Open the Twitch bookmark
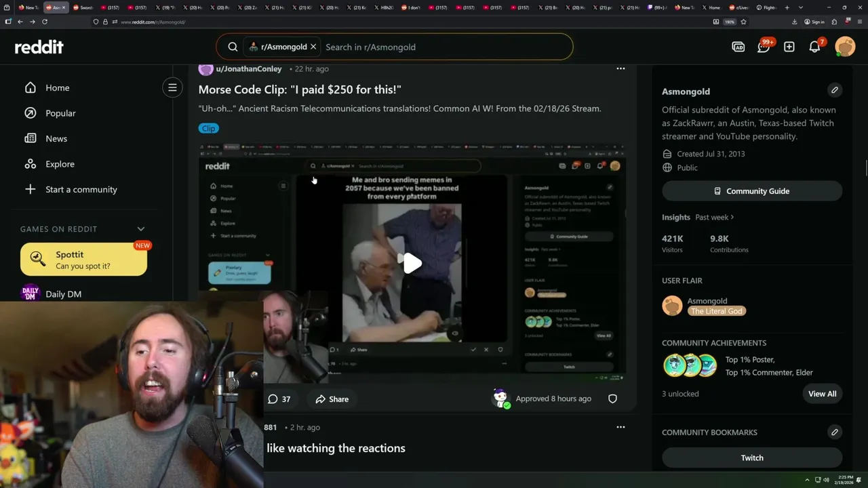This screenshot has height=488, width=868. (x=752, y=457)
